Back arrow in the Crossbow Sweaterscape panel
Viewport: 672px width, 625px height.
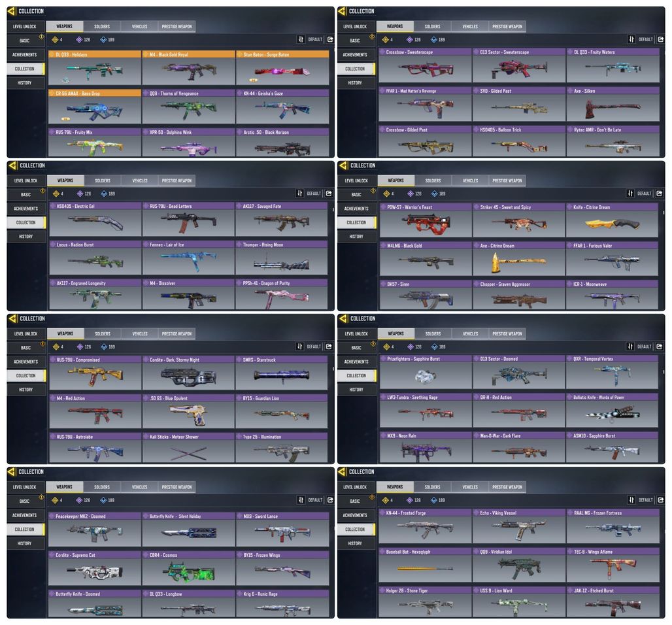[x=342, y=11]
